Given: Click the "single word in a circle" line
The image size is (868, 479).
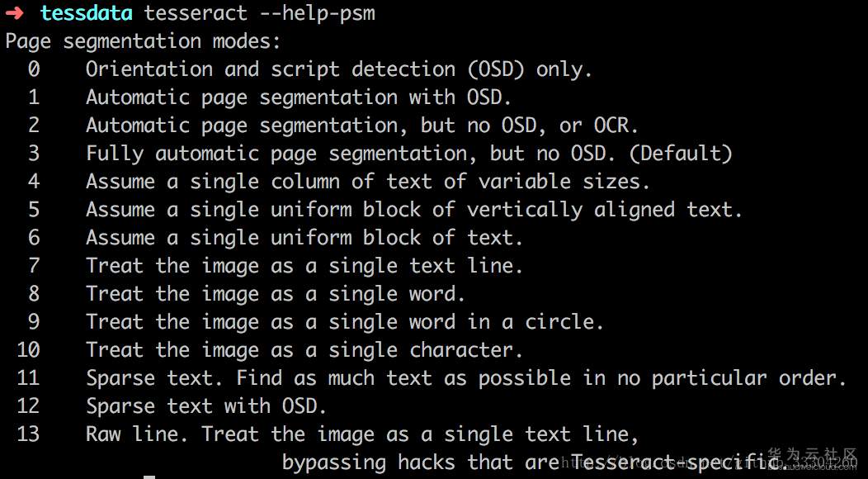Looking at the screenshot, I should (x=345, y=322).
